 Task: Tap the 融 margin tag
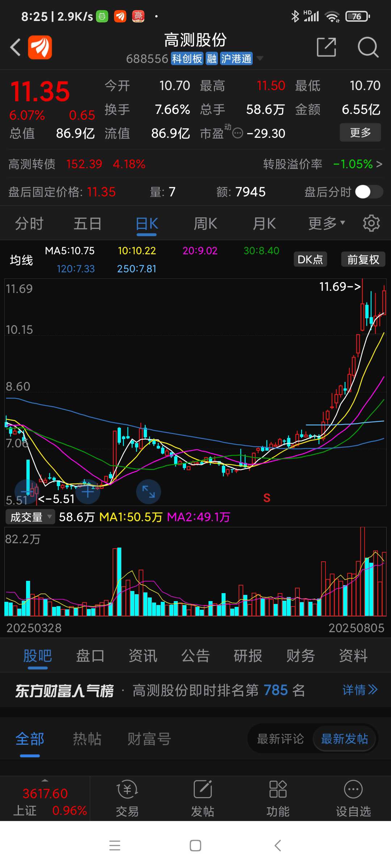pyautogui.click(x=212, y=59)
